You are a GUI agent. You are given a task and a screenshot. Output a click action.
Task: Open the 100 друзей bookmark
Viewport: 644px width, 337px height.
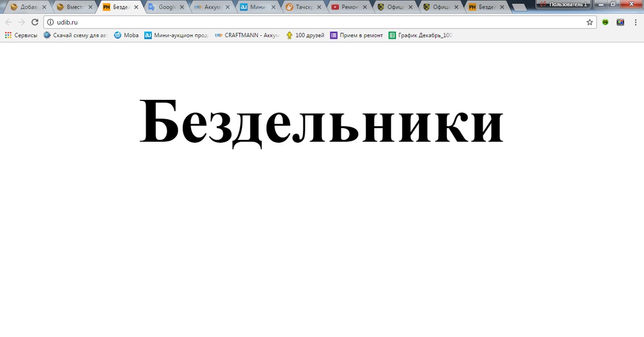coord(305,35)
